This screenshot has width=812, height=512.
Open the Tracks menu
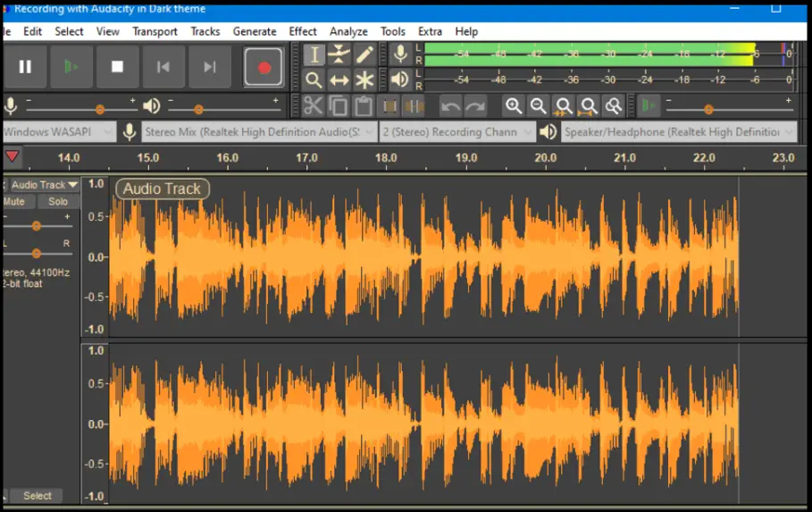pos(205,31)
